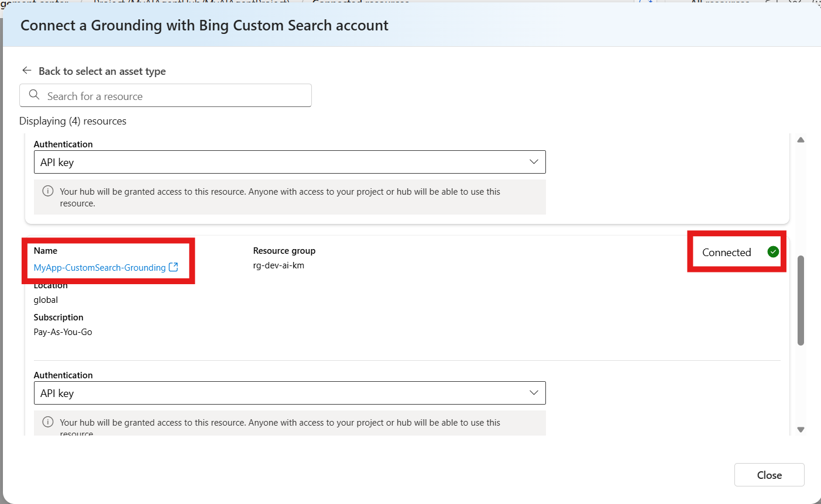
Task: Click the scrollbar down arrow
Action: [x=801, y=430]
